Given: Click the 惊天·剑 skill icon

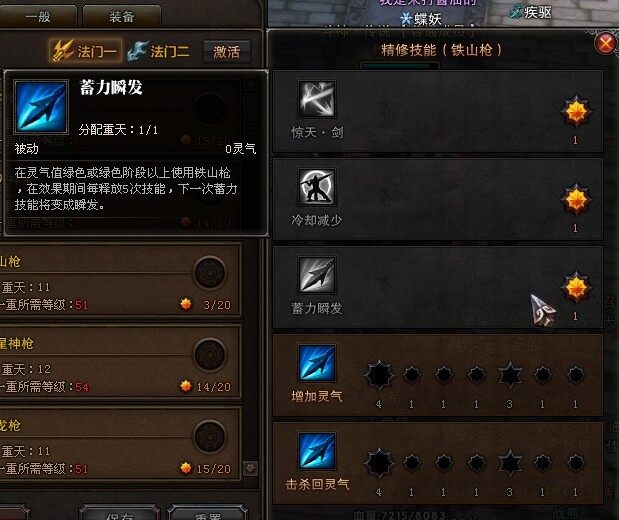Looking at the screenshot, I should pyautogui.click(x=317, y=99).
